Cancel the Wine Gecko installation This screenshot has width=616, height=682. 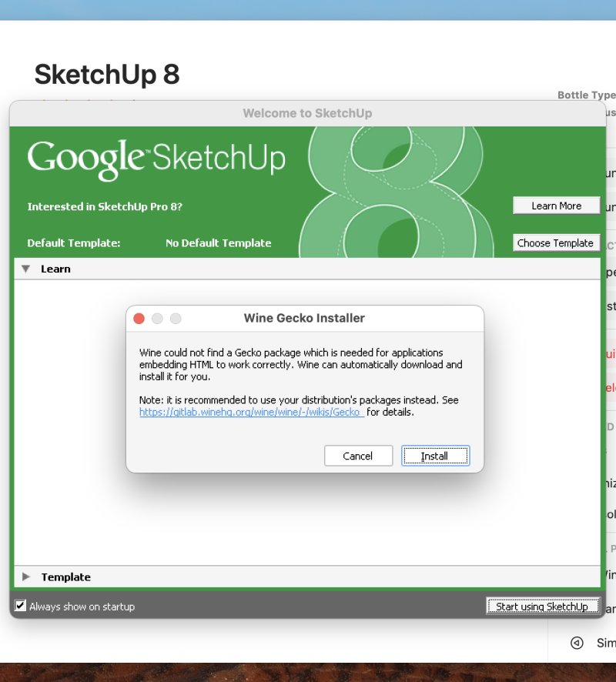(358, 456)
